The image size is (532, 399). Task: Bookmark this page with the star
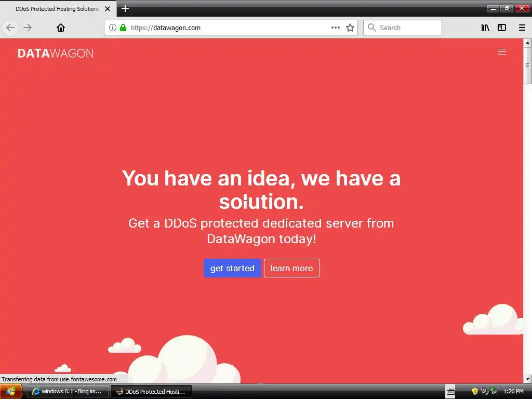point(350,28)
